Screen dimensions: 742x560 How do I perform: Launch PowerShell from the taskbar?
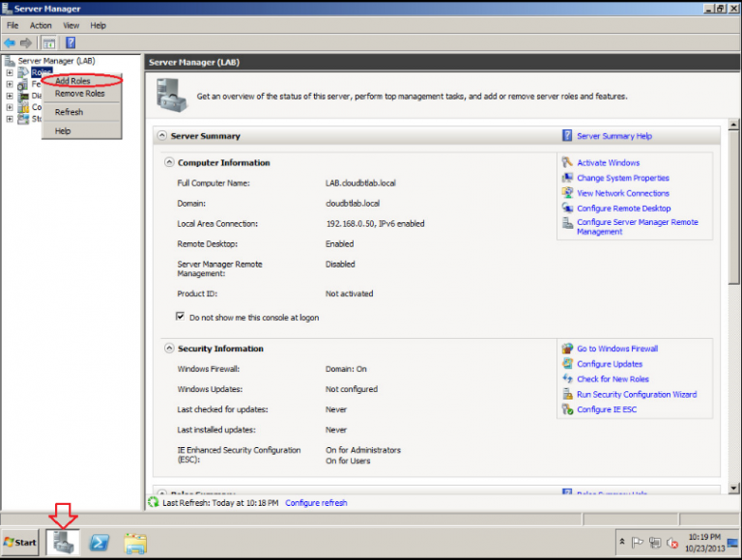click(x=99, y=542)
